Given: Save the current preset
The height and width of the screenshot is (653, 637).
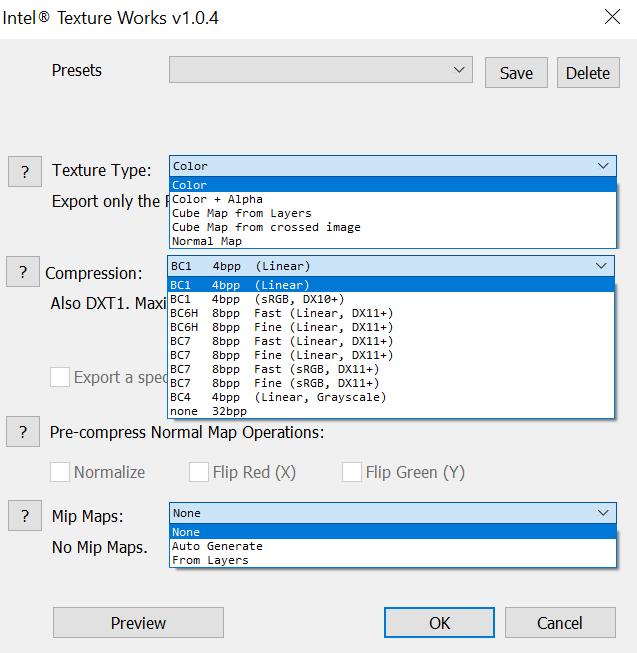Looking at the screenshot, I should click(x=516, y=72).
